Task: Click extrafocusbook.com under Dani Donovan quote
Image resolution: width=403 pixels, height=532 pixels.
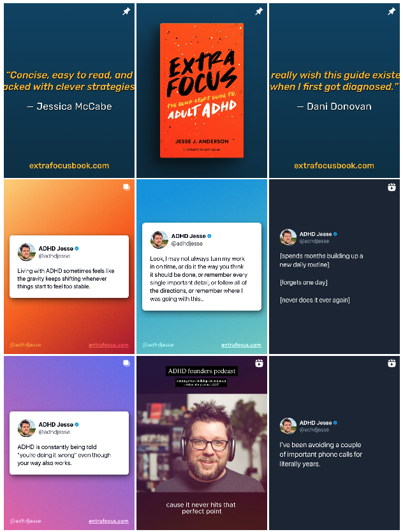Action: pos(334,166)
